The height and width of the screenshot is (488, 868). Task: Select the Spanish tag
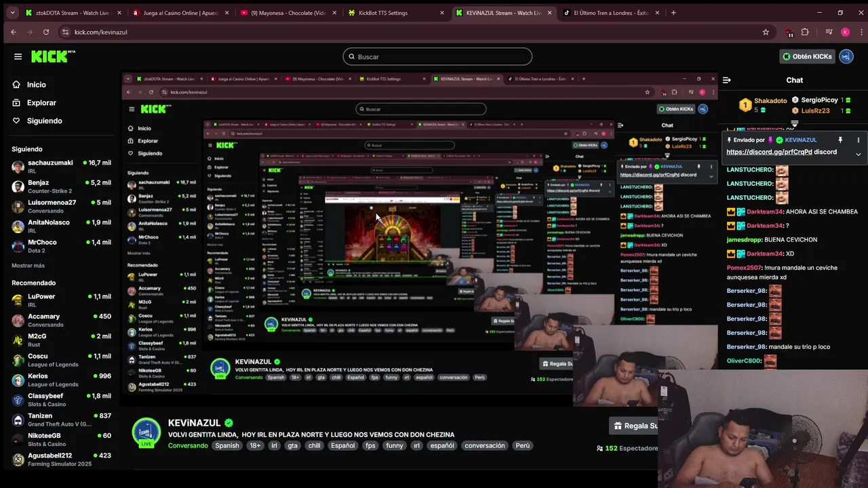pyautogui.click(x=227, y=445)
